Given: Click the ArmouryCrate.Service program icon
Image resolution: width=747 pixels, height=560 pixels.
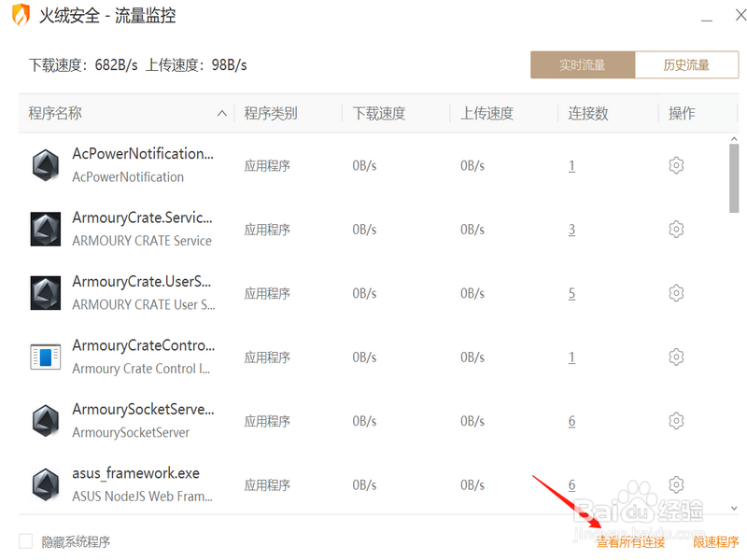Looking at the screenshot, I should tap(45, 229).
